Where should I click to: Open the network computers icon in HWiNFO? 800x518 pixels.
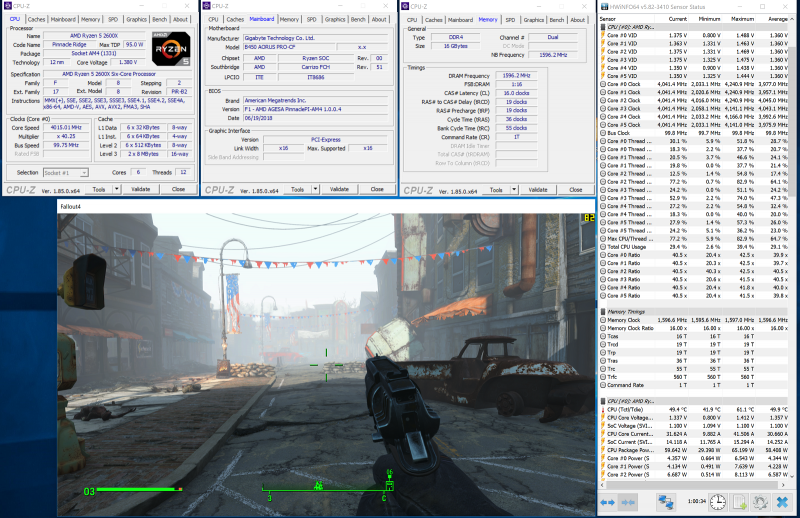click(x=666, y=502)
